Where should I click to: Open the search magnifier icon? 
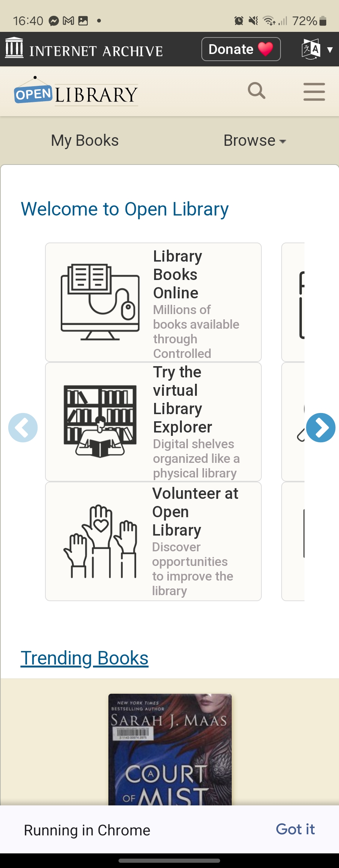(256, 91)
